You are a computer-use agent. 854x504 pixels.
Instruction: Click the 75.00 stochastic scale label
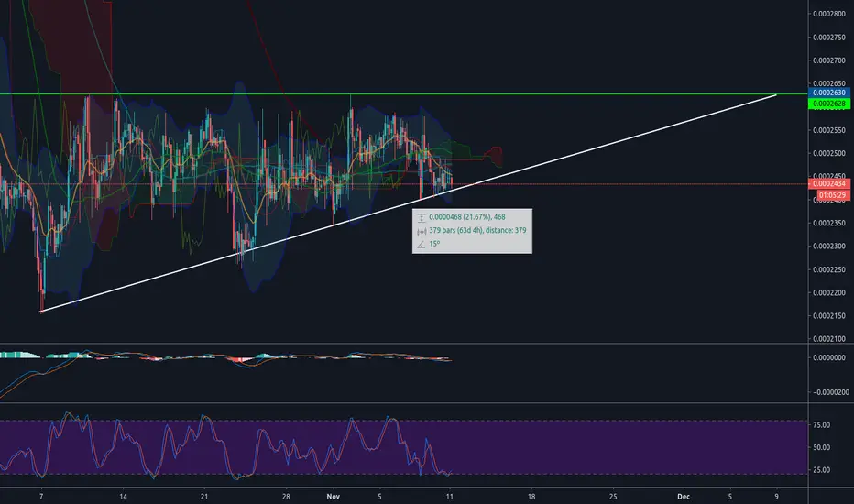[x=821, y=425]
